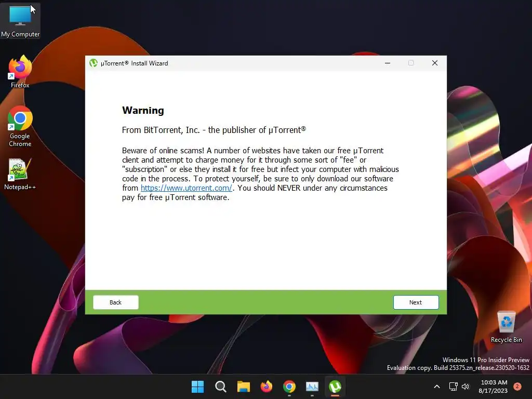
Task: Open the volume tray icon
Action: click(x=465, y=387)
